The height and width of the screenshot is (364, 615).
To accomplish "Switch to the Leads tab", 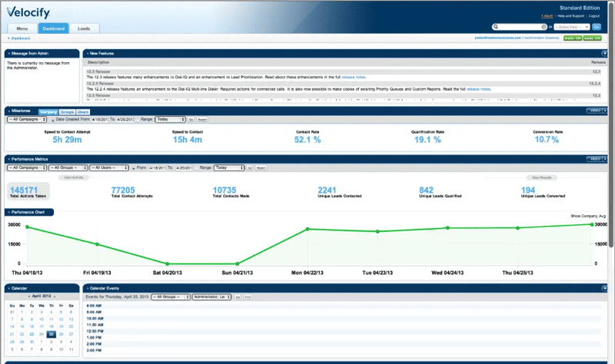I will 85,28.
